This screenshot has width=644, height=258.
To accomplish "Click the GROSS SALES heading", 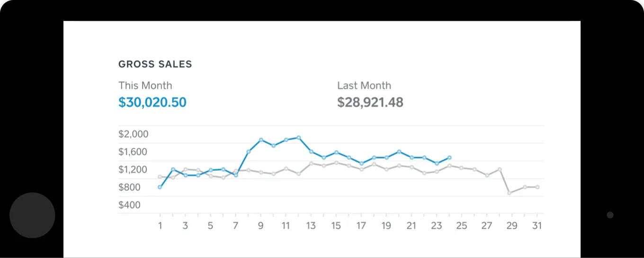I will [155, 64].
